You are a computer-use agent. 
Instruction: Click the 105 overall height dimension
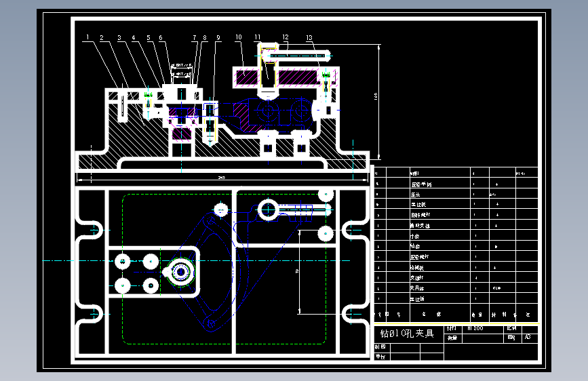(x=376, y=96)
